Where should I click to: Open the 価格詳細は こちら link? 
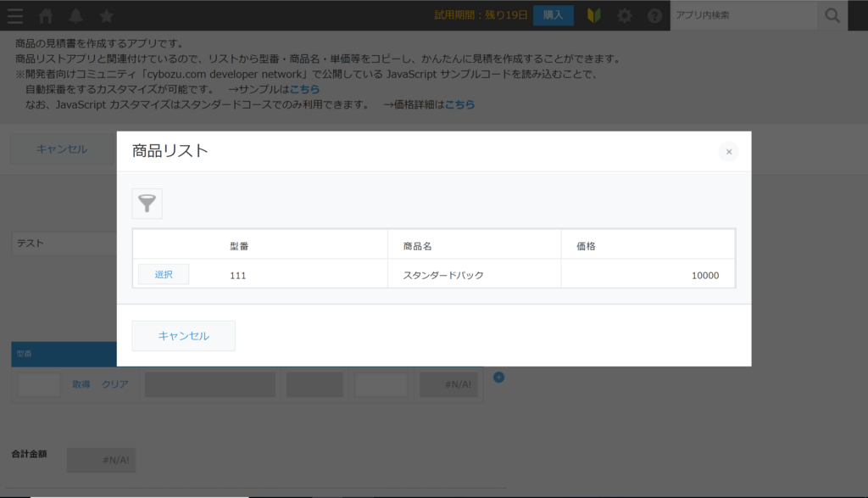point(459,104)
